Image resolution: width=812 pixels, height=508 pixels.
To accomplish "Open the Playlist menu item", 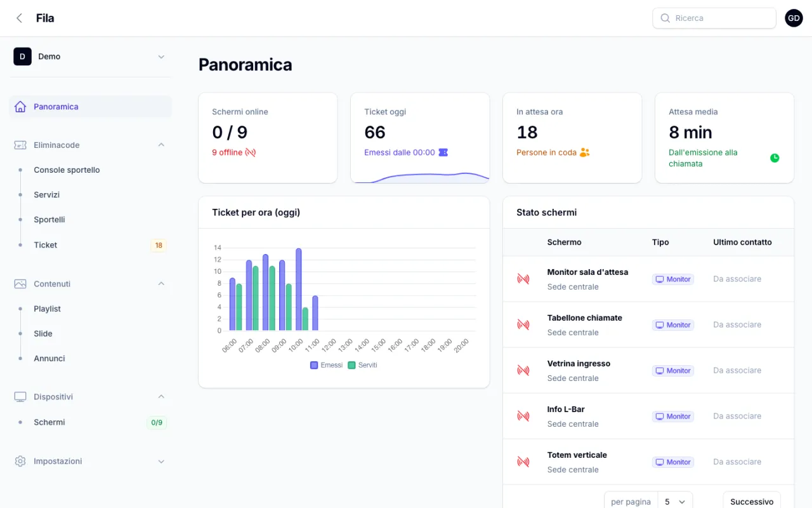I will 90,309.
